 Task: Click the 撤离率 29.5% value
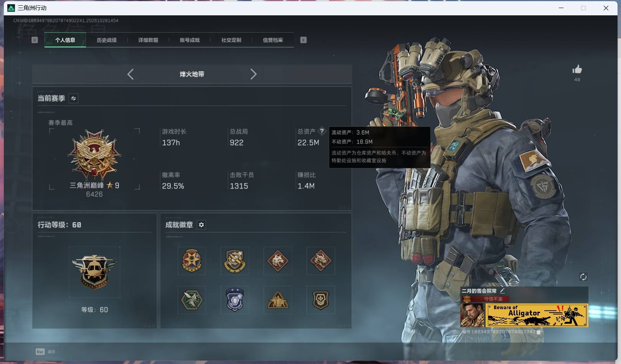(173, 186)
